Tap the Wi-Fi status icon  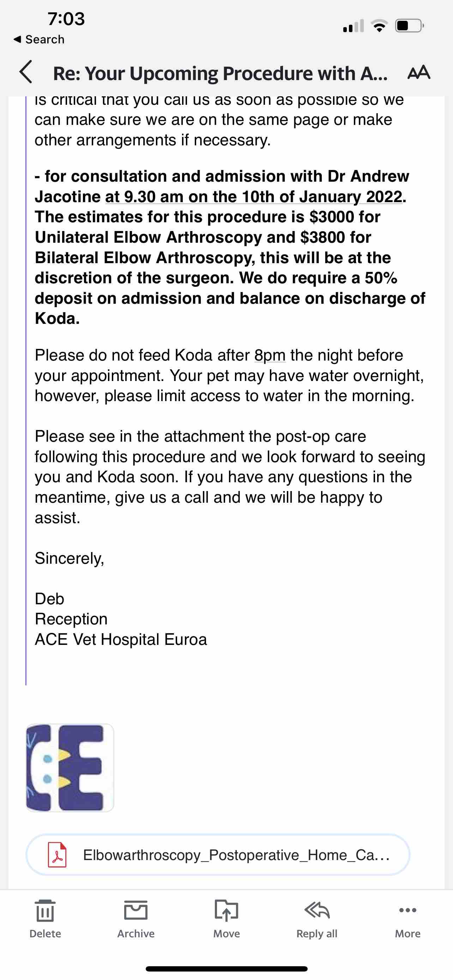379,26
